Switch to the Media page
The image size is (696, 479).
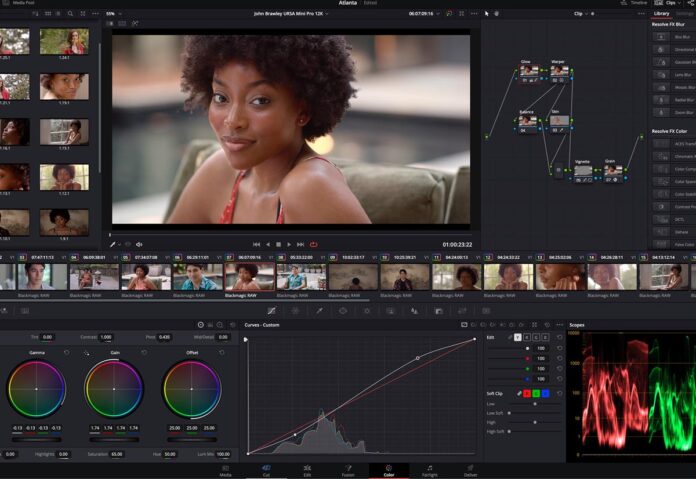tap(225, 471)
